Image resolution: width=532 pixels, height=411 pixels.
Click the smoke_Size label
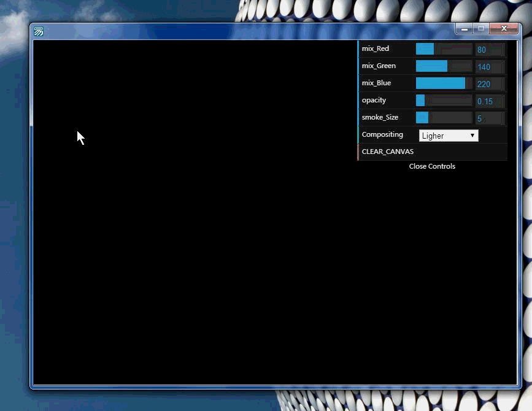tap(380, 117)
